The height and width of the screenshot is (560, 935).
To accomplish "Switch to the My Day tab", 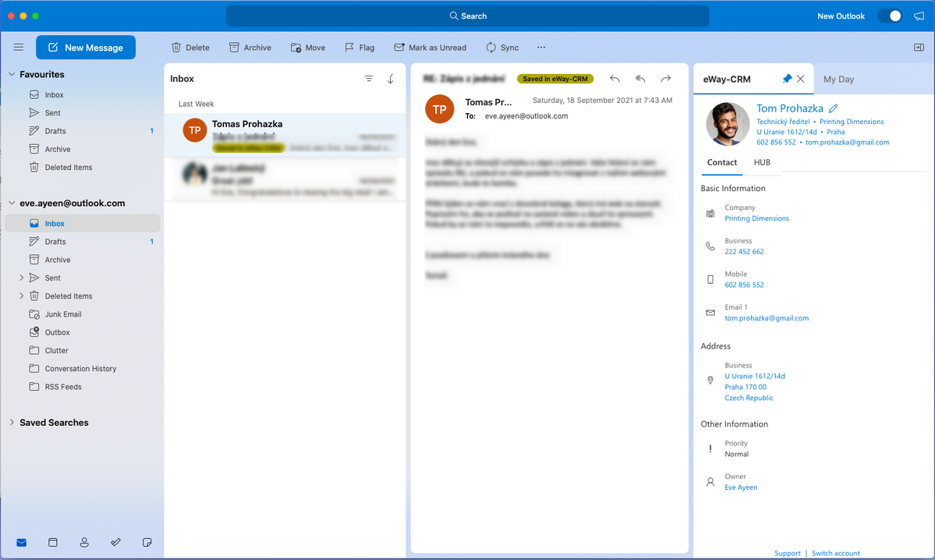I will [838, 80].
